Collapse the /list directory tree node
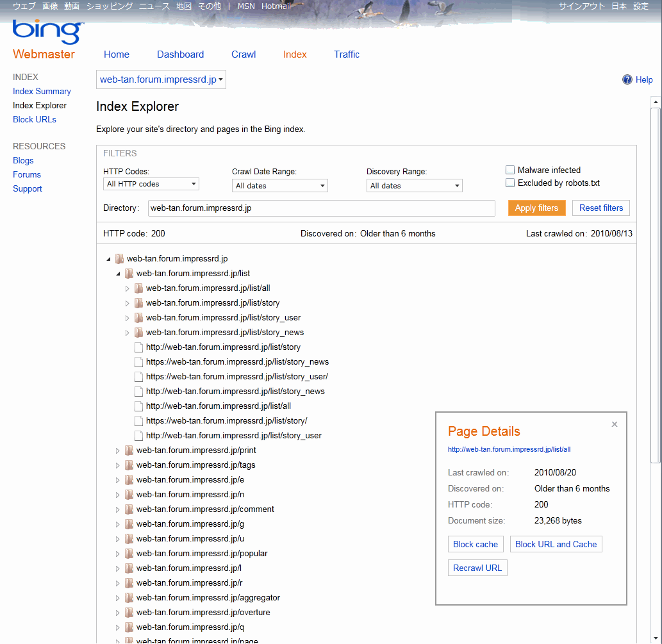This screenshot has width=662, height=644. [118, 274]
